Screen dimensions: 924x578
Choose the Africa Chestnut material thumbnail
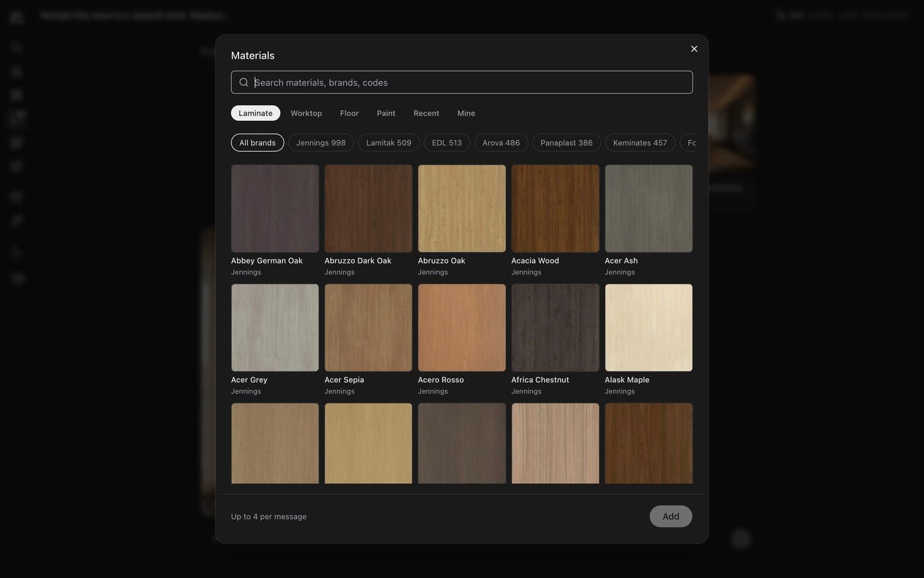(x=556, y=328)
